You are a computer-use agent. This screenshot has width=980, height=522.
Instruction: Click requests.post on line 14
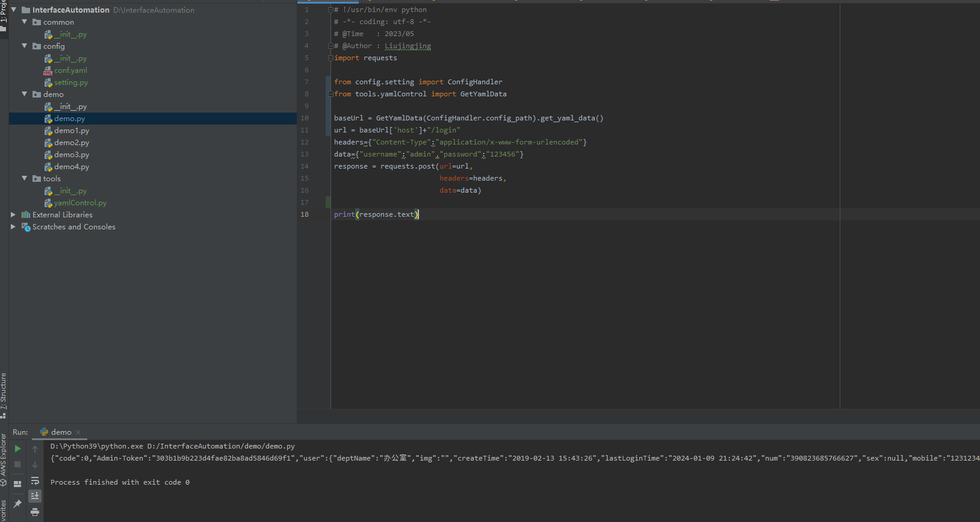point(408,166)
